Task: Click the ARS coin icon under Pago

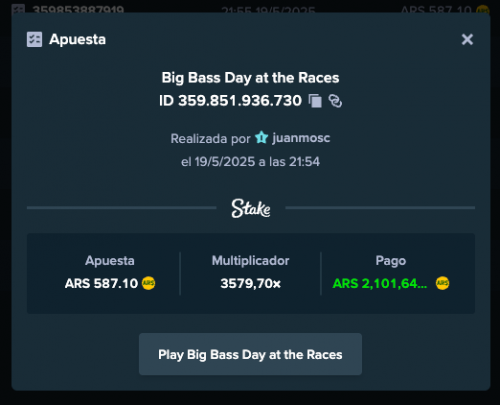Action: 442,283
